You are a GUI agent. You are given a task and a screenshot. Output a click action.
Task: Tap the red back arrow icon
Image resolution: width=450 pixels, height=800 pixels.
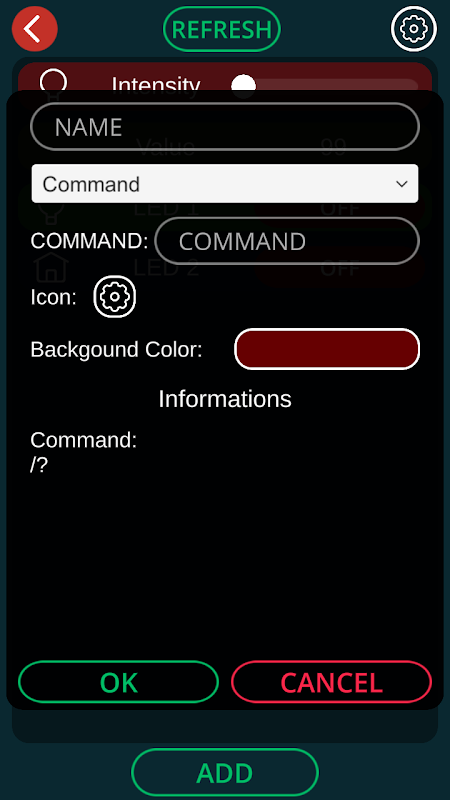coord(35,29)
